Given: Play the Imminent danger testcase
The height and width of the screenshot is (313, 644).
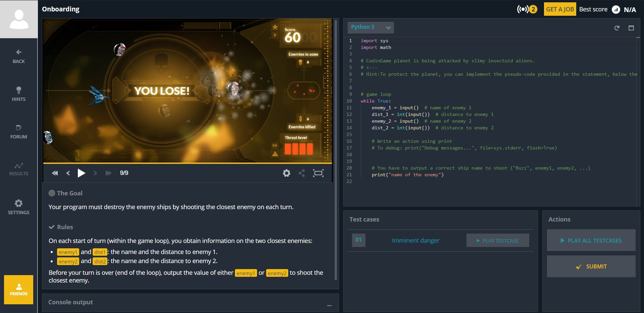Looking at the screenshot, I should 498,240.
